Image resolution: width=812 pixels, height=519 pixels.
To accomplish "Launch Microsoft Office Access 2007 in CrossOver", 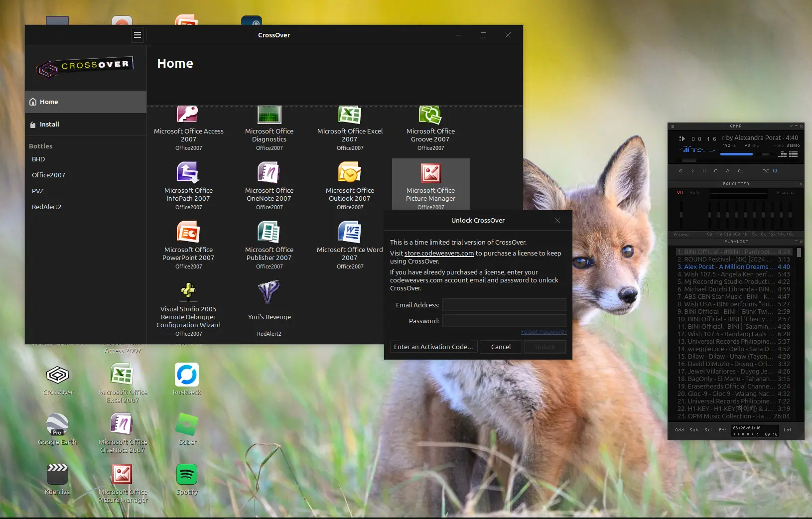I will (x=188, y=129).
